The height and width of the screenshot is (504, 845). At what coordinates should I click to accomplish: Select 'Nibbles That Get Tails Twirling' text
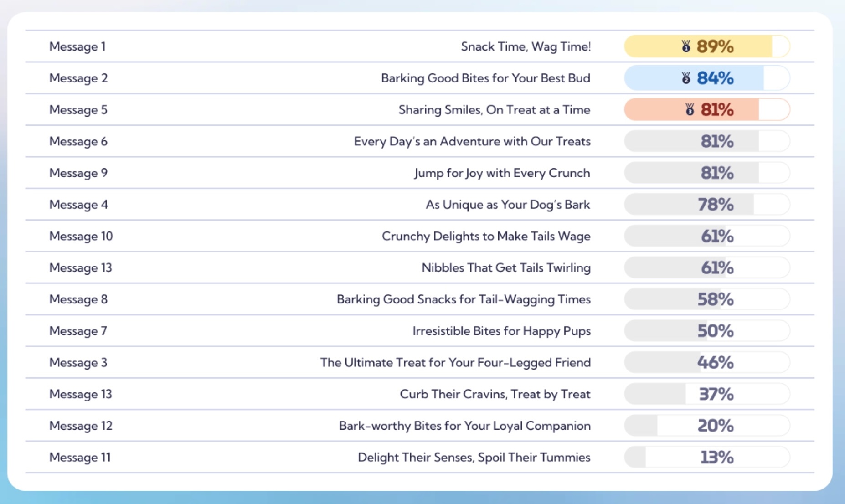[x=506, y=267]
